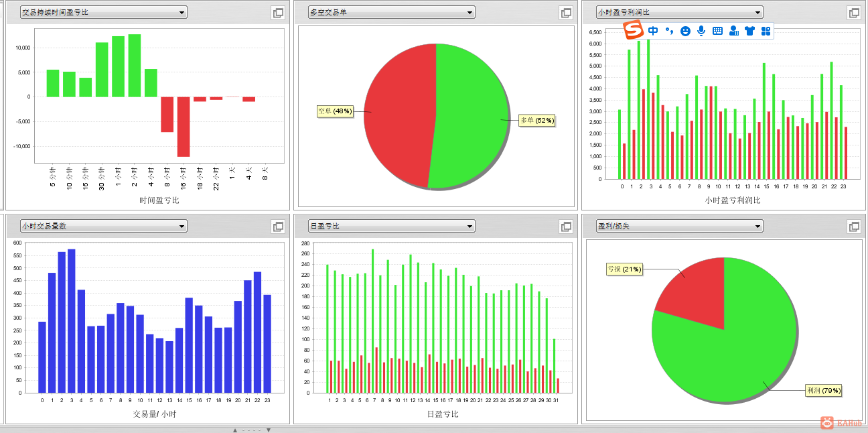Click the 交易量/ 小时 axis title
The width and height of the screenshot is (868, 433).
(x=155, y=414)
